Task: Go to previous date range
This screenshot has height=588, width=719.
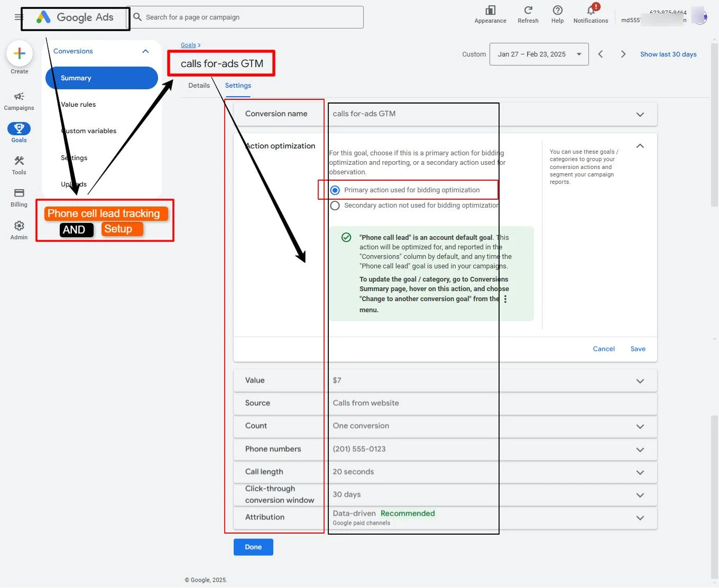Action: pyautogui.click(x=601, y=54)
